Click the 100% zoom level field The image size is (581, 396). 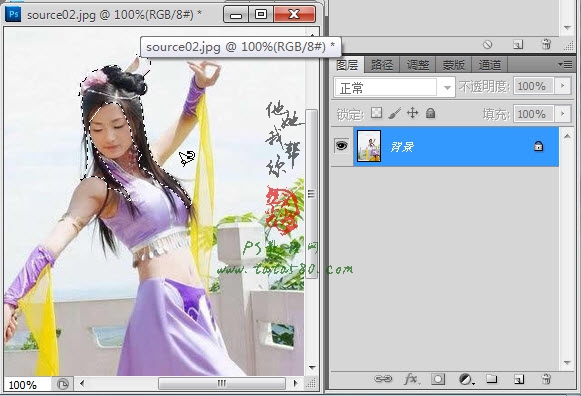27,385
